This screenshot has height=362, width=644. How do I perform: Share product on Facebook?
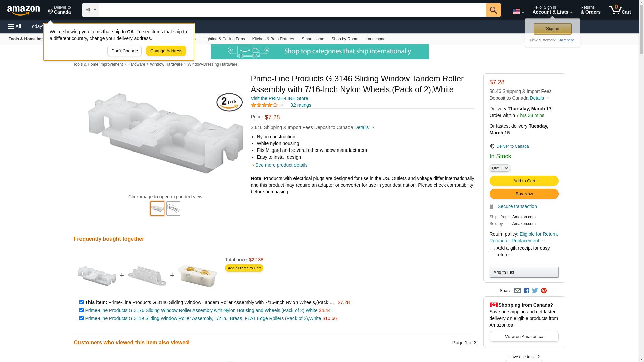[x=526, y=291]
